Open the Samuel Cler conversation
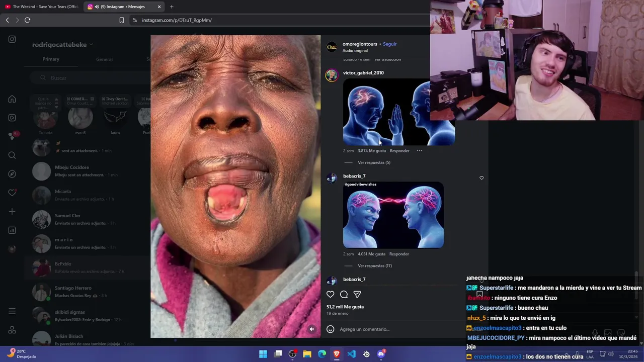 88,219
